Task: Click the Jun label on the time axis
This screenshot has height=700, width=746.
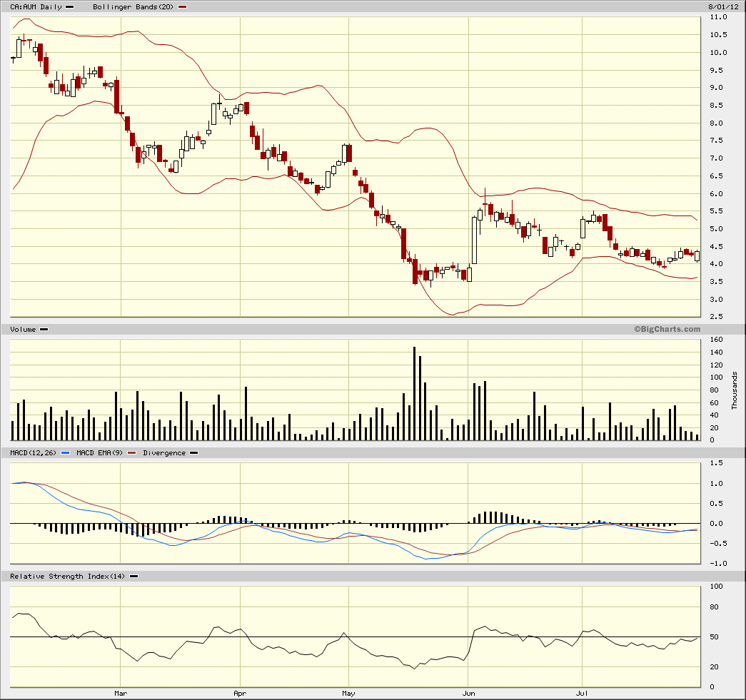Action: click(x=468, y=694)
